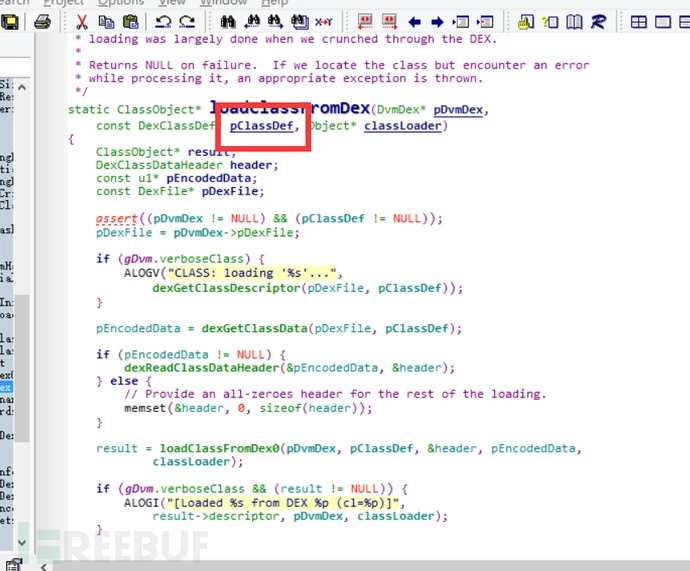This screenshot has width=690, height=571.
Task: Jump to previous link red icon
Action: click(365, 22)
